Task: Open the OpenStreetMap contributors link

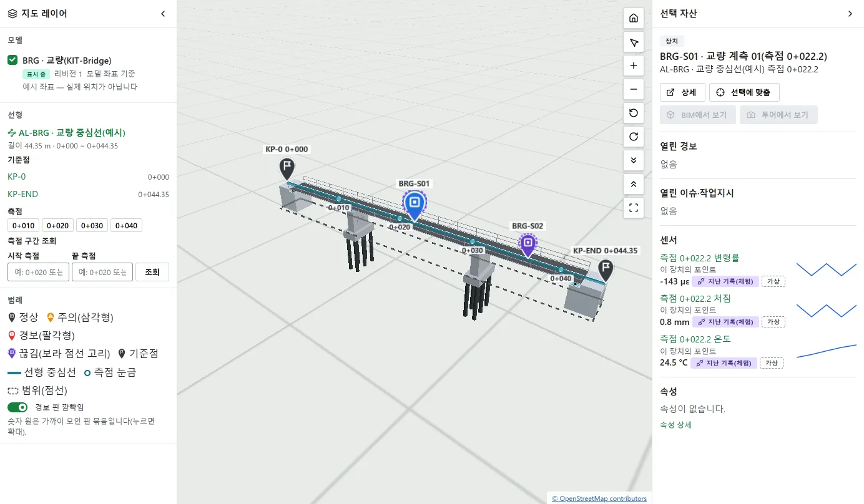Action: 599,498
